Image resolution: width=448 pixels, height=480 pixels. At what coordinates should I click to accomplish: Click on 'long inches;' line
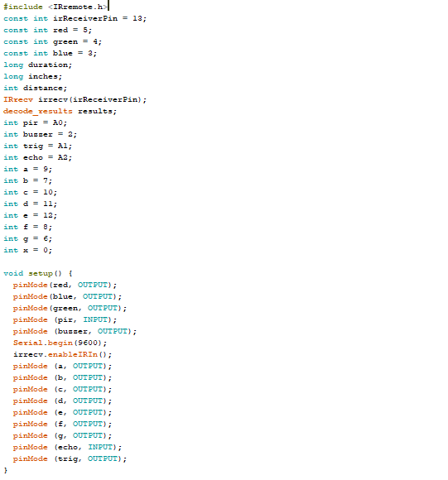pyautogui.click(x=33, y=76)
